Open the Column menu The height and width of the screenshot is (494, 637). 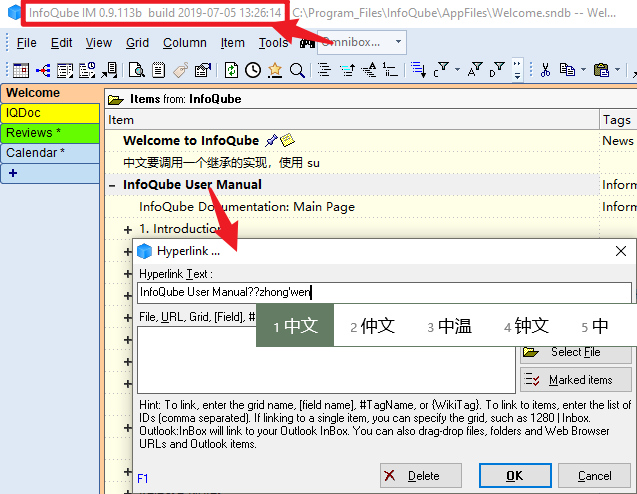click(x=185, y=43)
